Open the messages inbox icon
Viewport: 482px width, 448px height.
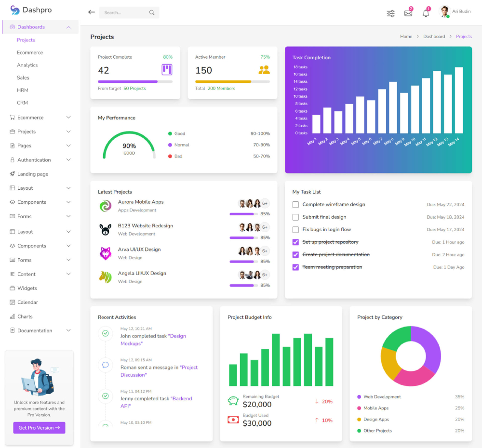408,13
